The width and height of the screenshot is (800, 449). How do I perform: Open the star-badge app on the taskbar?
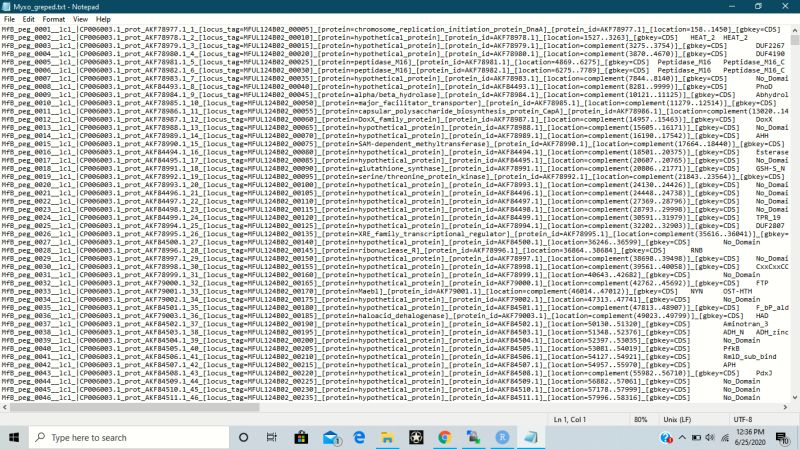click(x=416, y=437)
